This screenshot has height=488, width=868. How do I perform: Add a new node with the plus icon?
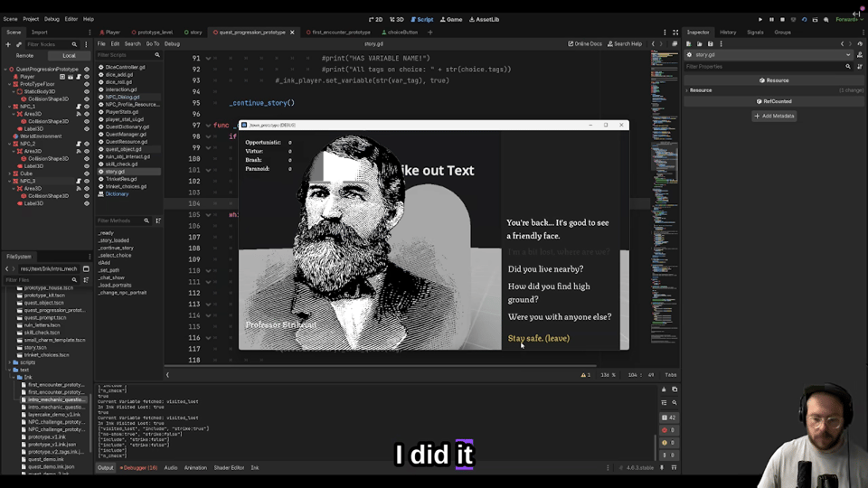(8, 44)
